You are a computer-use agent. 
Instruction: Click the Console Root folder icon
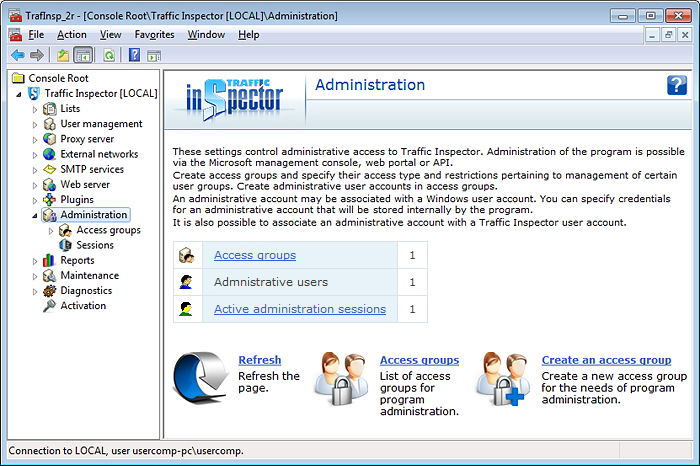coord(18,78)
